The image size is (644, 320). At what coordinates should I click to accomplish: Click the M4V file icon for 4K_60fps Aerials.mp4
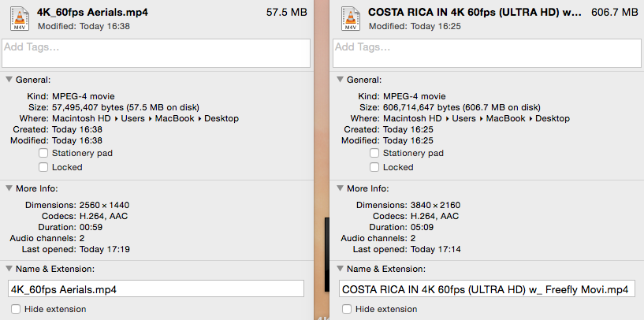(x=21, y=18)
